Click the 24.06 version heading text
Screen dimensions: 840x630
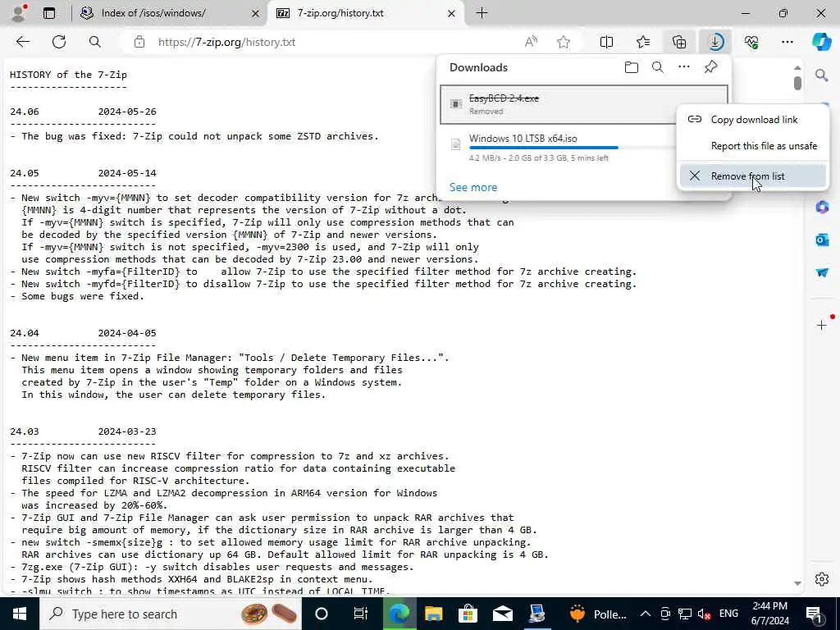click(24, 112)
